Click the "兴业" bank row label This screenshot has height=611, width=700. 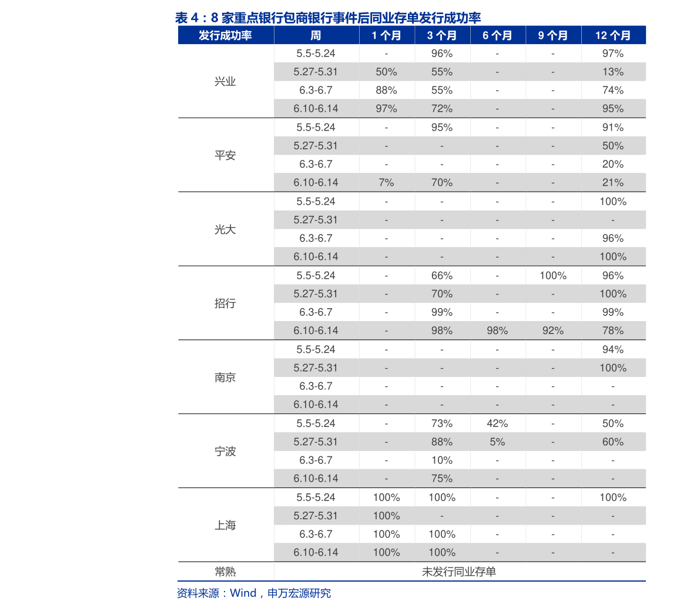(225, 81)
